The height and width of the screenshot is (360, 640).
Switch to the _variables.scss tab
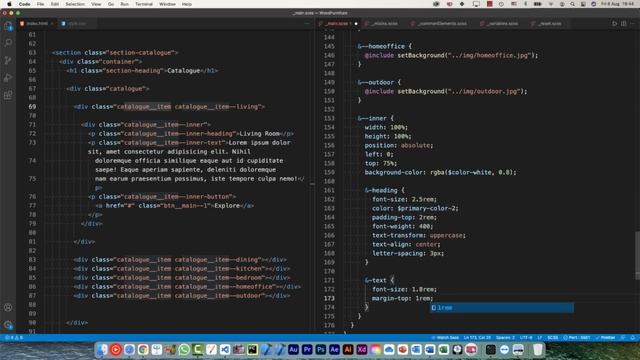(502, 24)
